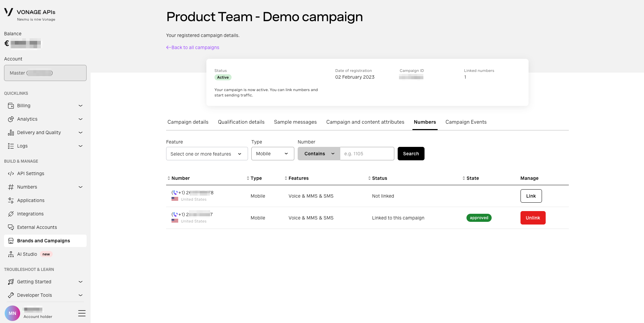Image resolution: width=644 pixels, height=323 pixels.
Task: Expand the Logs section chevron
Action: 81,146
